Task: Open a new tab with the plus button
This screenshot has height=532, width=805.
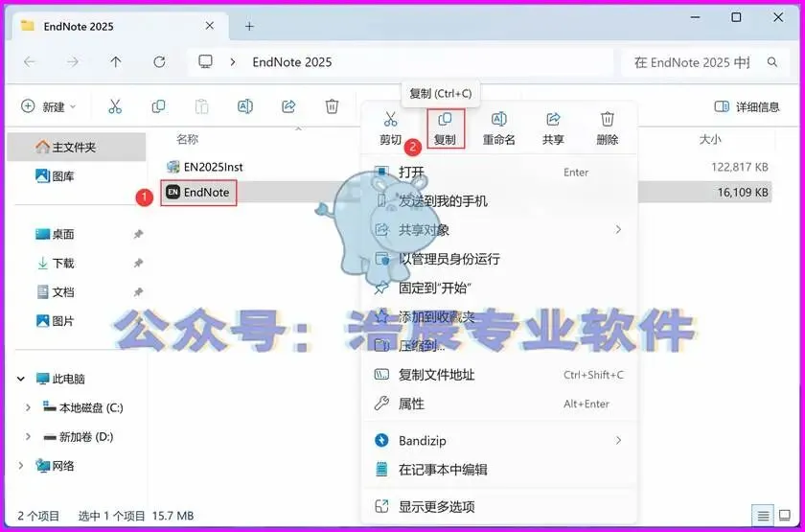Action: [x=249, y=26]
